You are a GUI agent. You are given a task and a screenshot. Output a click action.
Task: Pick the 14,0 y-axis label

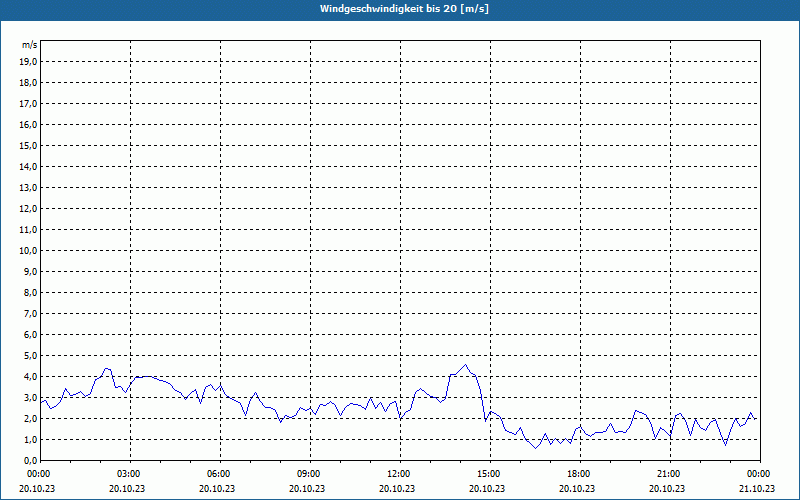pos(28,166)
